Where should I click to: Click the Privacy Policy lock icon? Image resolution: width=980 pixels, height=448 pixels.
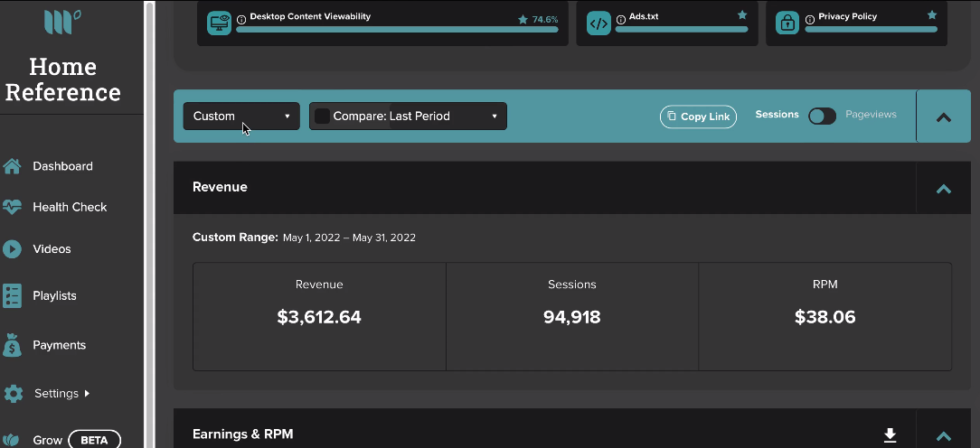point(787,23)
